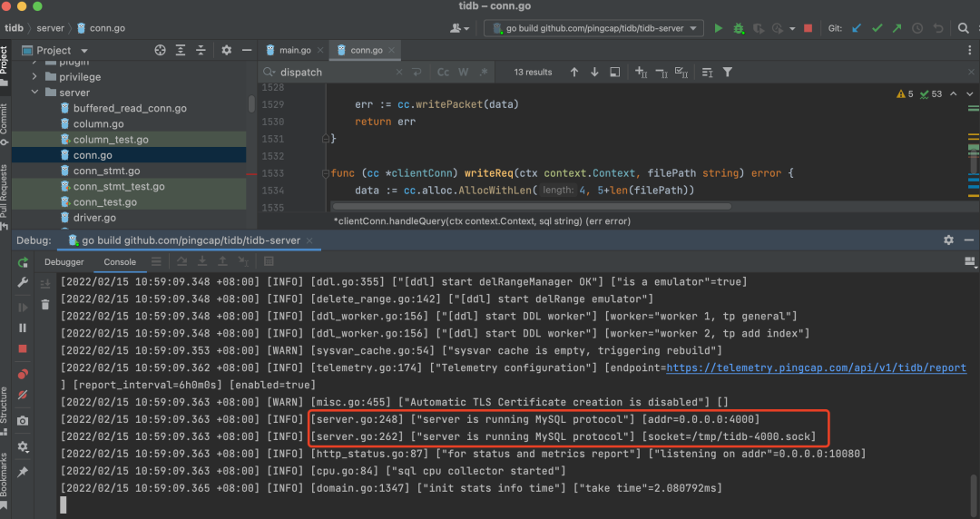
Task: Rerun the debug session
Action: [x=23, y=262]
